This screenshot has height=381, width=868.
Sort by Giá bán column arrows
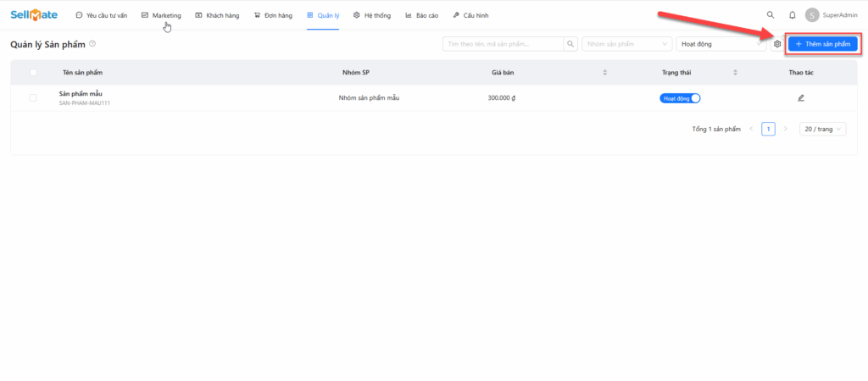click(605, 73)
